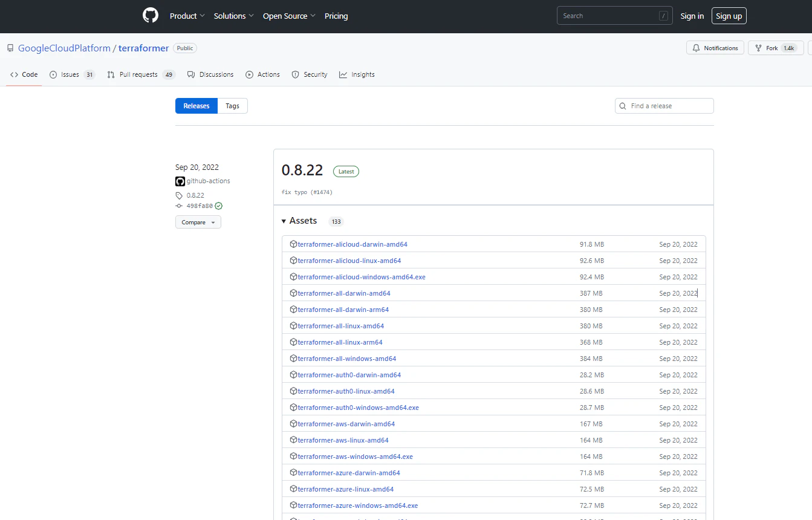Focus the GitHub search field

click(x=615, y=16)
